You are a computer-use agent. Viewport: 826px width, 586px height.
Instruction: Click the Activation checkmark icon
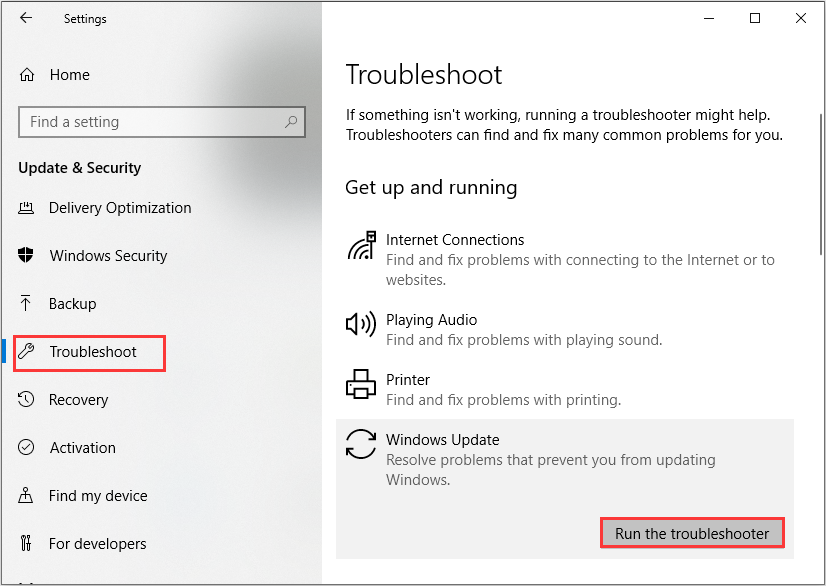[27, 448]
